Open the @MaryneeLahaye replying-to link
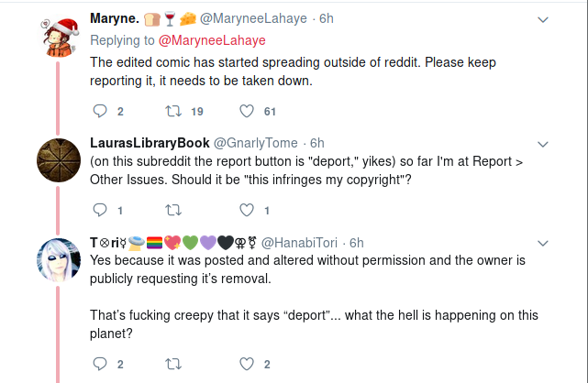Screen dimensions: 588x383 [212, 40]
